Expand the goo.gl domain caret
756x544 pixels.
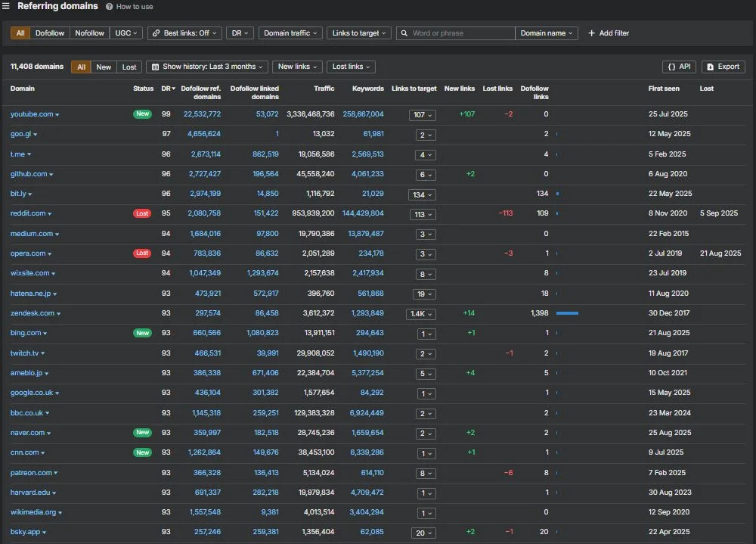[x=36, y=135]
